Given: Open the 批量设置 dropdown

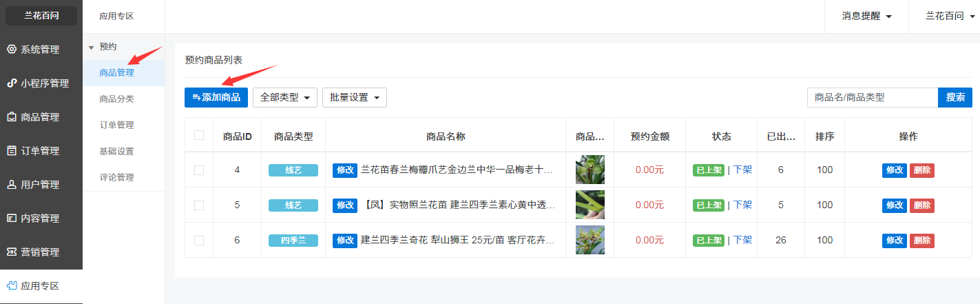Looking at the screenshot, I should tap(355, 97).
